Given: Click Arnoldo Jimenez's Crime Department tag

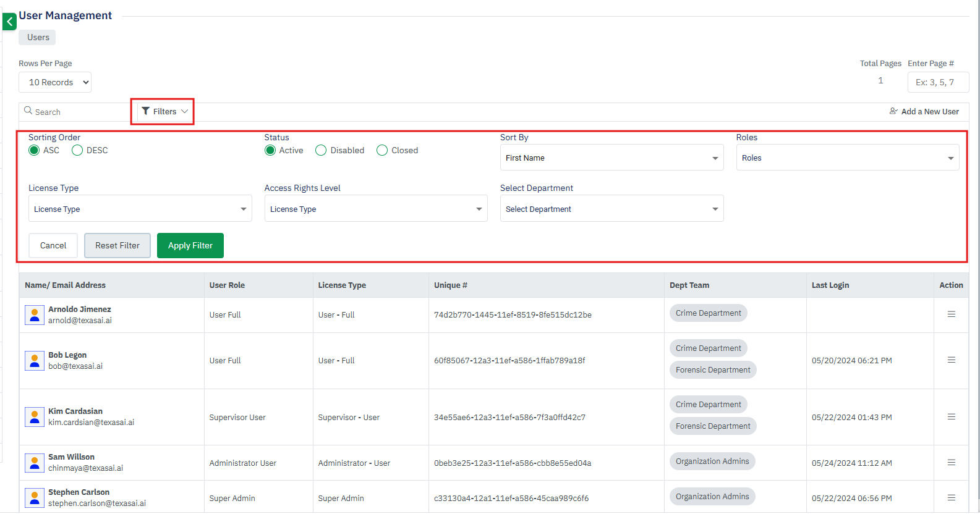Looking at the screenshot, I should click(x=709, y=313).
